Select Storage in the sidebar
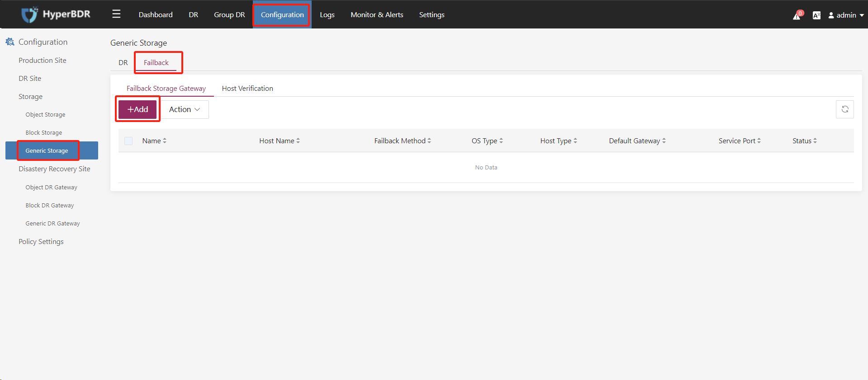 coord(30,97)
